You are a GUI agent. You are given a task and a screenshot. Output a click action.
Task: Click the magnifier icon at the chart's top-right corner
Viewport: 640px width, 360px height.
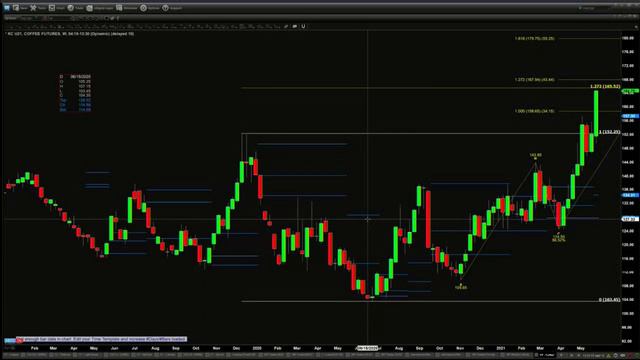[x=636, y=27]
